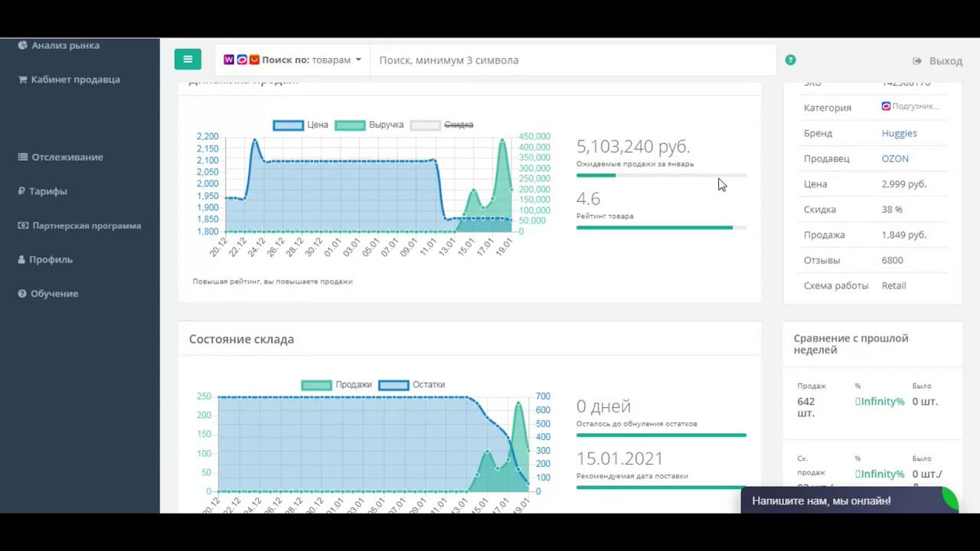Click the Тарифы ruble icon

tap(21, 191)
